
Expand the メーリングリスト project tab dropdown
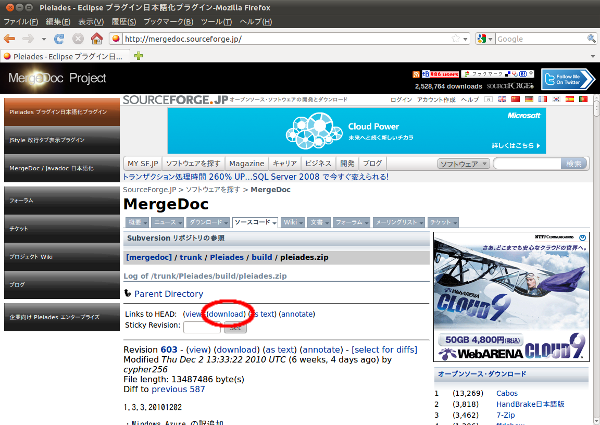point(421,223)
